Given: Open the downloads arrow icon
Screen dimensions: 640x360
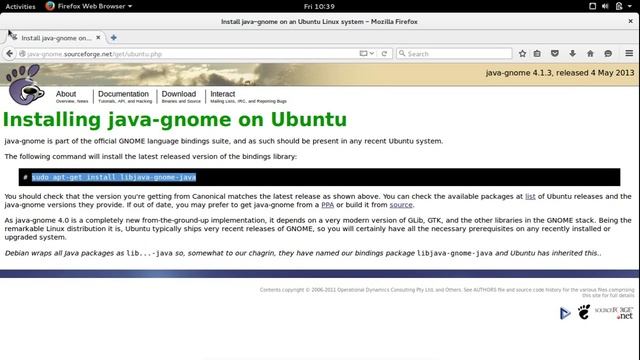Looking at the screenshot, I should click(x=572, y=53).
